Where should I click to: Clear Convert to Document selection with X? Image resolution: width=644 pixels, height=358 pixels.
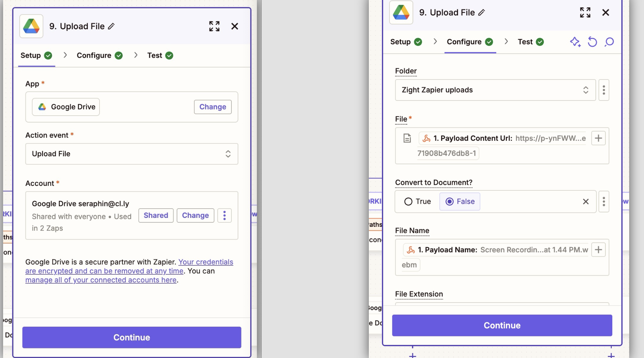click(x=586, y=201)
